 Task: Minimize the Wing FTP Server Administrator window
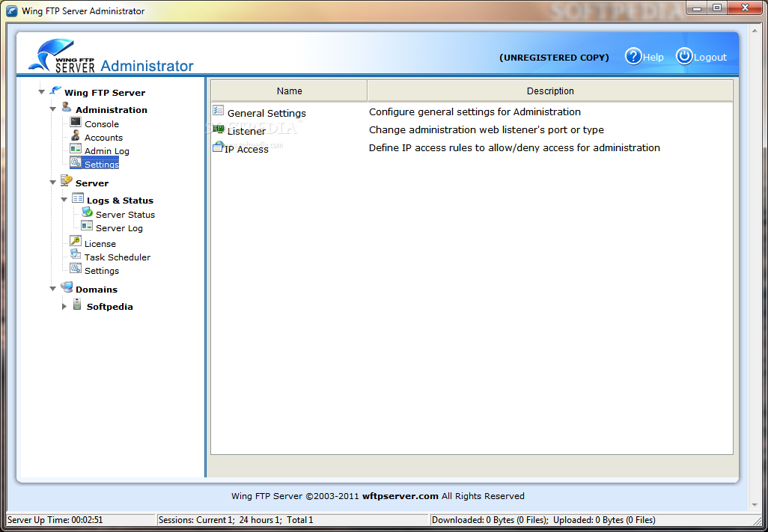pos(697,8)
